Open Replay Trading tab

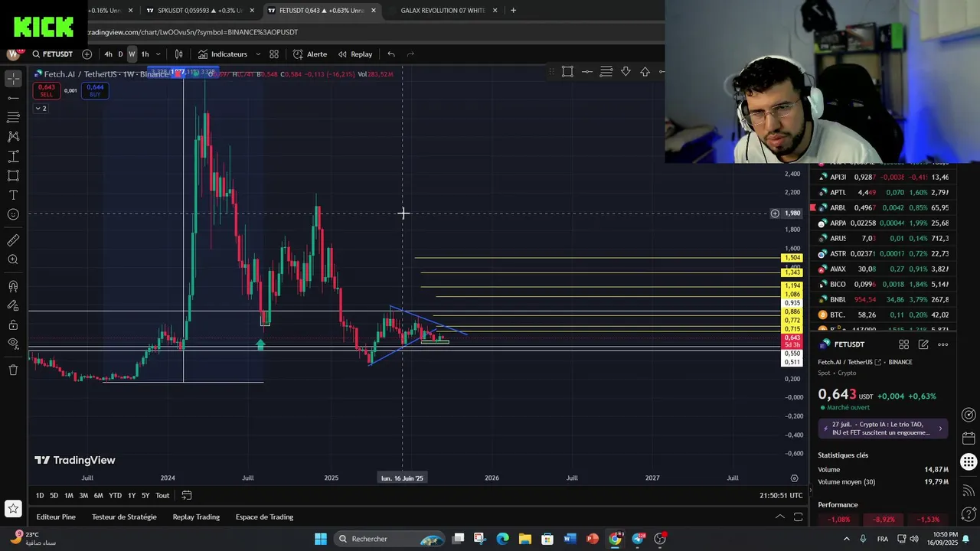[196, 517]
